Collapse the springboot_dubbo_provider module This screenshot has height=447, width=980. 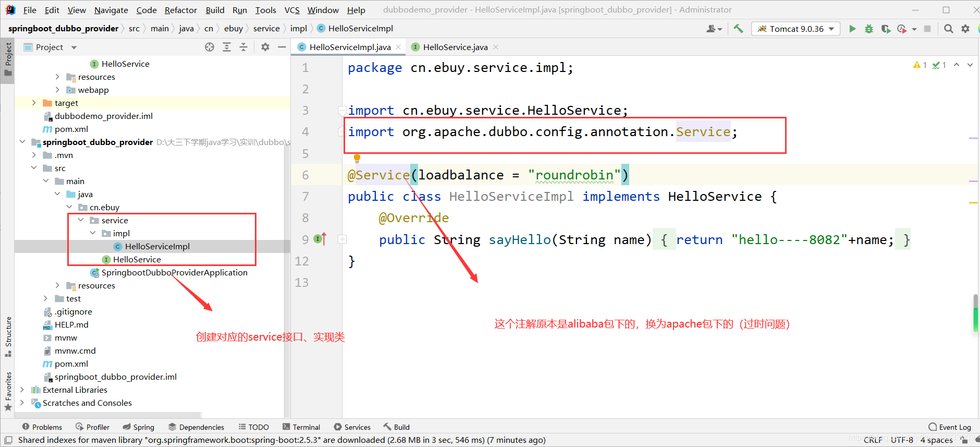click(x=22, y=142)
